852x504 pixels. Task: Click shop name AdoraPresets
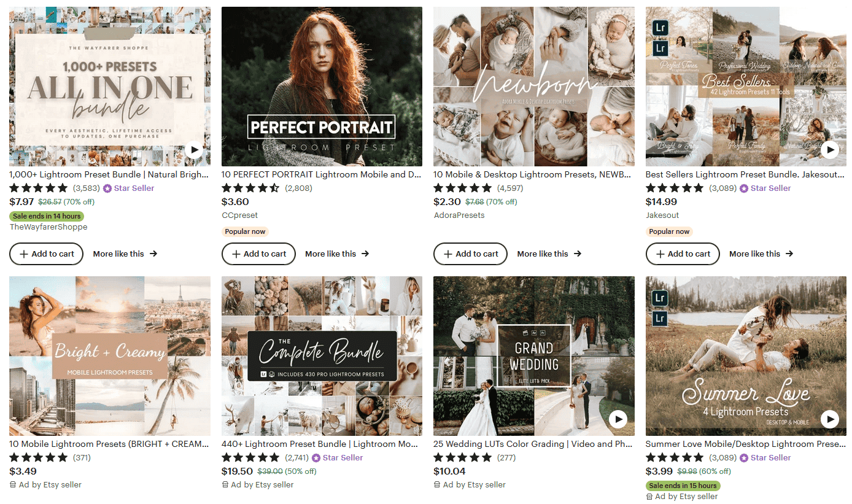(459, 215)
